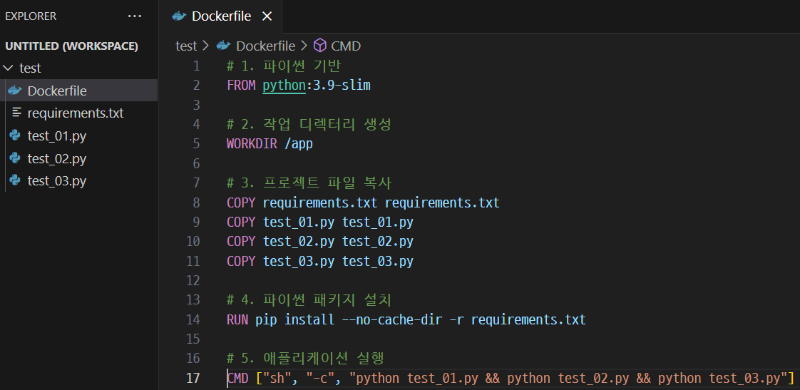Click the Docker whale icon in the breadcrumb
800x390 pixels.
[x=223, y=46]
